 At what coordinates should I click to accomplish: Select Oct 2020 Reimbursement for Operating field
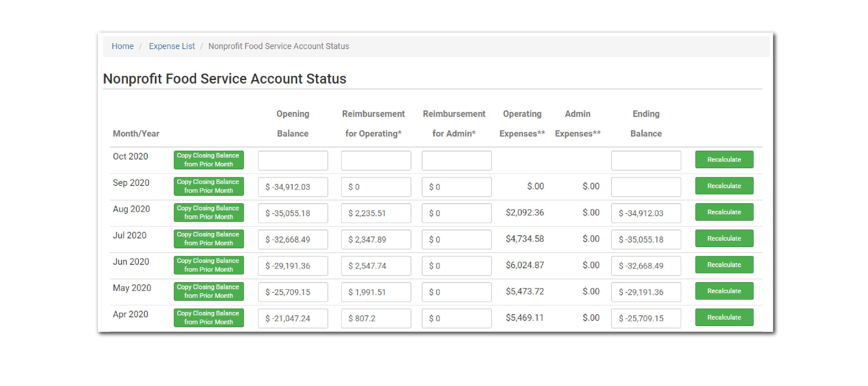click(x=376, y=160)
